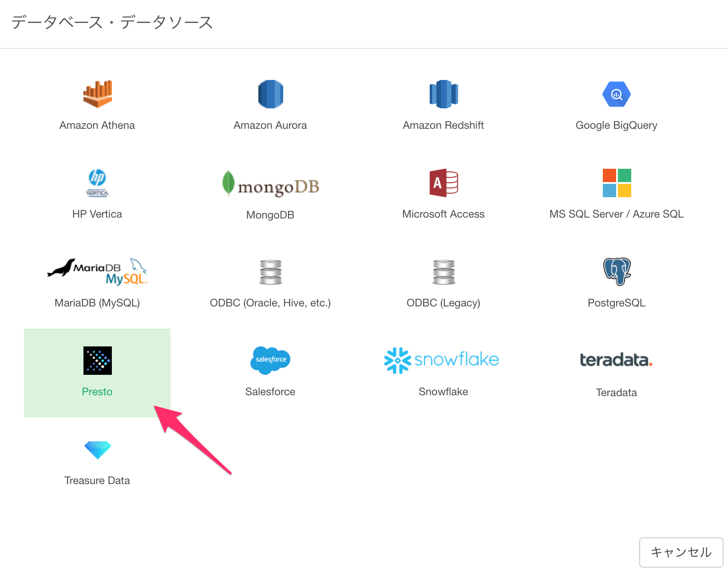Click the green Presto label
This screenshot has height=572, width=728.
97,392
